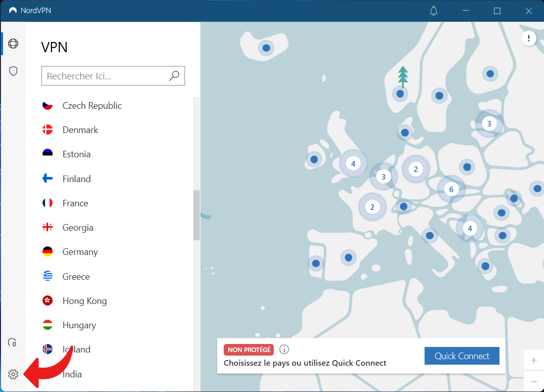Click the NON PROTÉGÉ status badge
This screenshot has height=392, width=544.
[x=249, y=350]
